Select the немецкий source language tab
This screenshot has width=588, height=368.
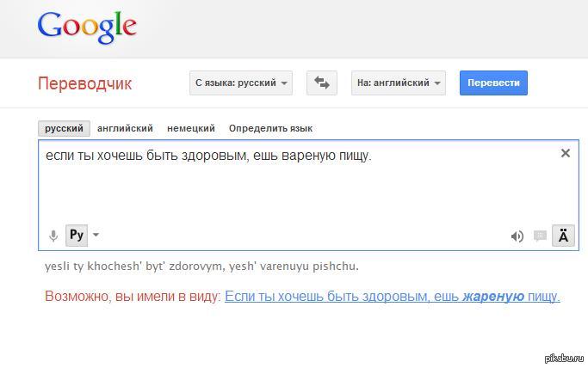click(191, 128)
